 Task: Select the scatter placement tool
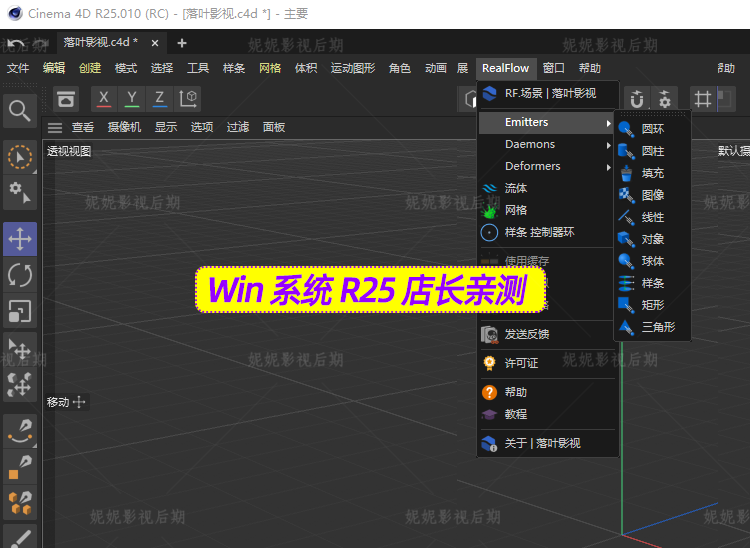20,384
